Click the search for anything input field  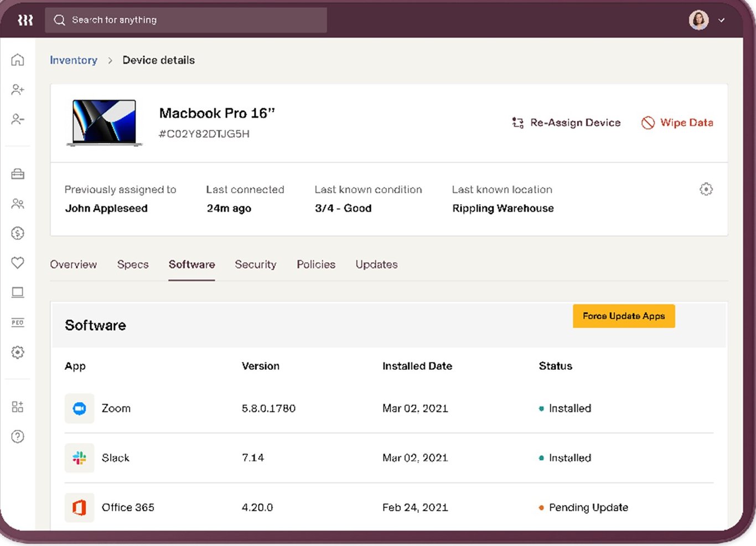tap(185, 20)
